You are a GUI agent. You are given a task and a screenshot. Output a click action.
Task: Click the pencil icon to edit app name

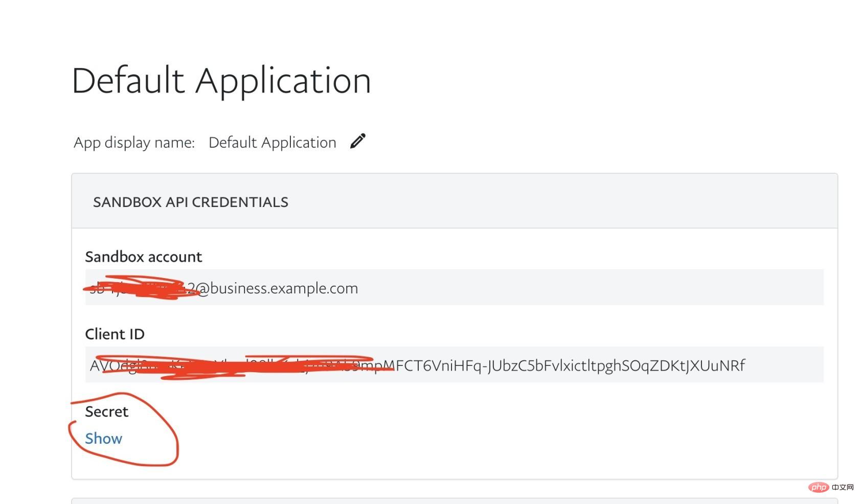coord(358,141)
